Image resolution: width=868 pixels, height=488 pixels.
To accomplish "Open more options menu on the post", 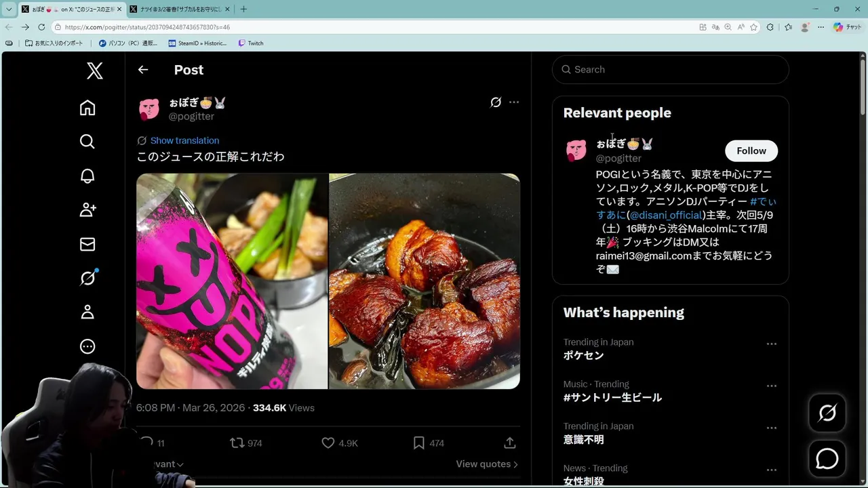I will tap(514, 102).
